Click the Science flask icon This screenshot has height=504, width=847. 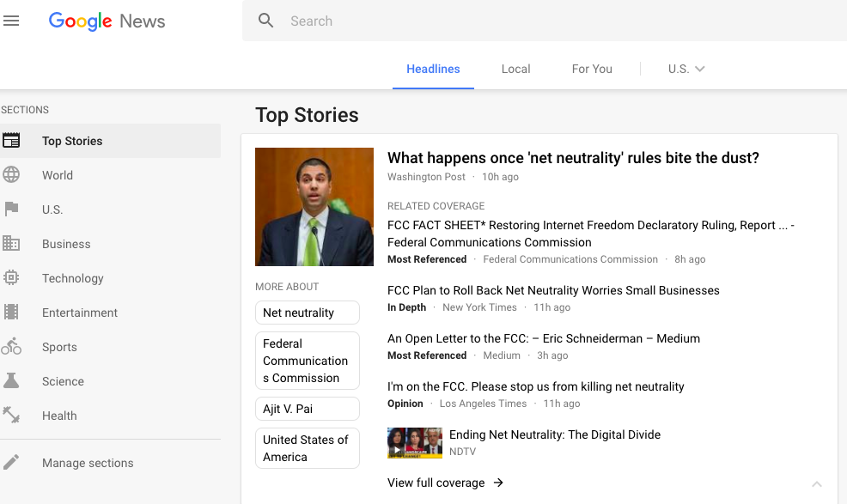11,381
